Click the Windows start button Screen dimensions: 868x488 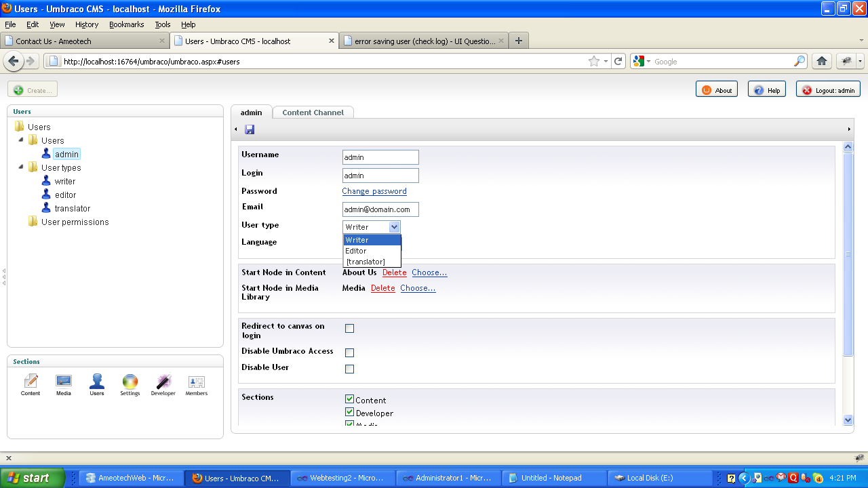(x=33, y=478)
